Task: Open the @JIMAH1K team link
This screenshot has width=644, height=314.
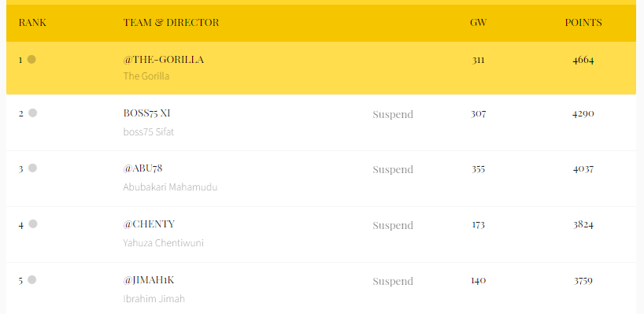Action: (x=149, y=280)
